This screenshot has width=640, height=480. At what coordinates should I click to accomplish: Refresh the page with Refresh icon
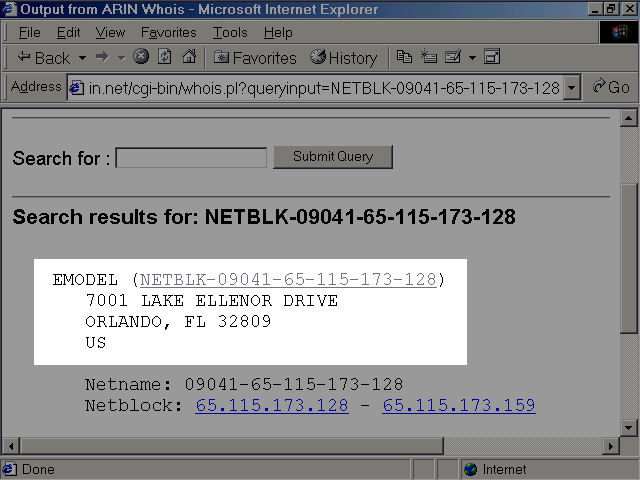(x=164, y=56)
